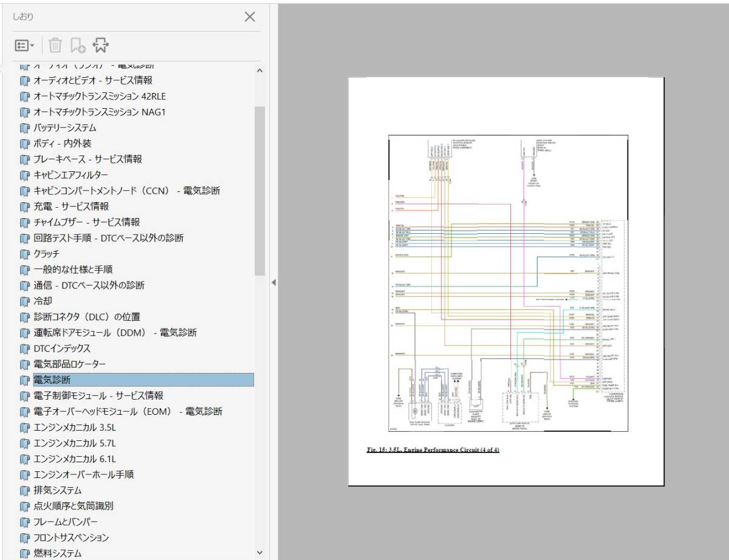The image size is (729, 560).
Task: Open bookmark フレームとバンパー
Action: pyautogui.click(x=66, y=522)
